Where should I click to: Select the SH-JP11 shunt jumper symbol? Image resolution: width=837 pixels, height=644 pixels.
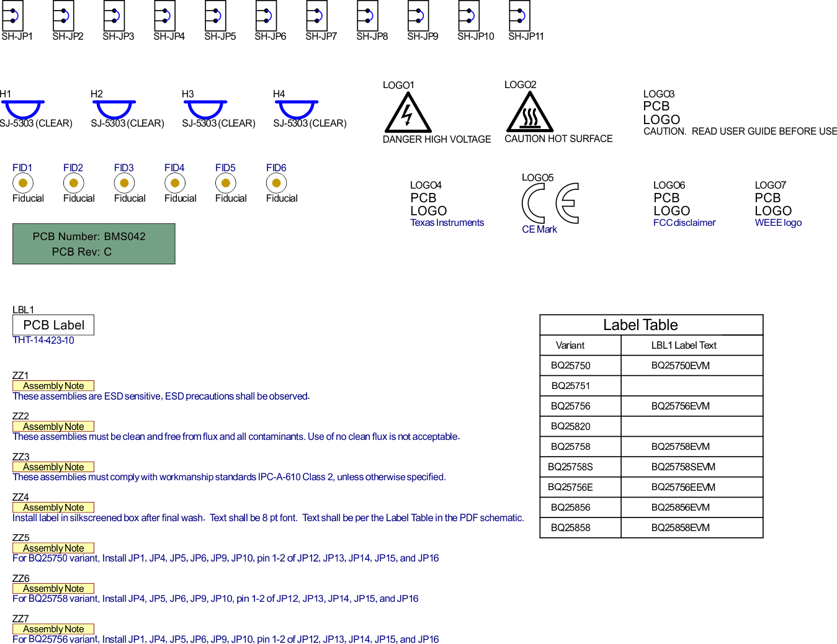click(520, 16)
